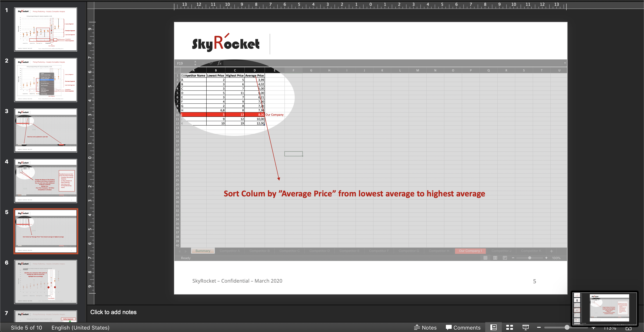Select slide 3 thumbnail
Screen dimensions: 644x332
[x=45, y=130]
